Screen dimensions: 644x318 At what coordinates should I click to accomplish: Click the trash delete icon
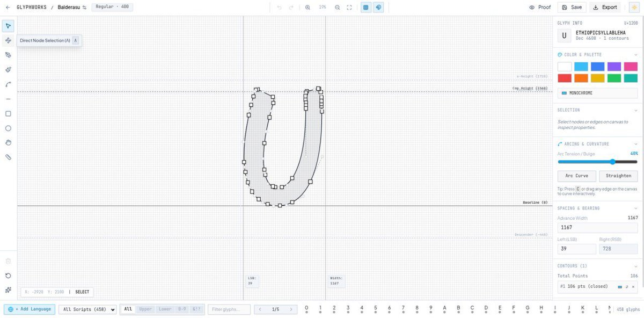click(x=8, y=261)
